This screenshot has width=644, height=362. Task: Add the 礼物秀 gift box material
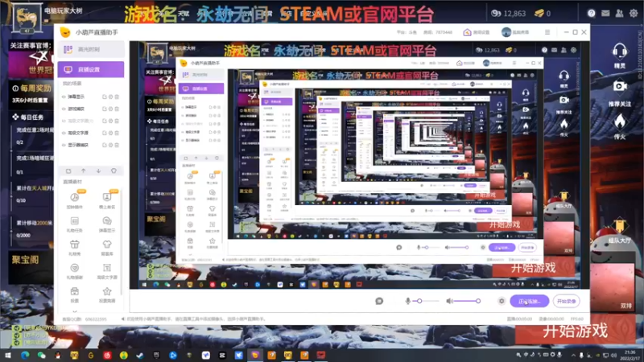point(74,248)
